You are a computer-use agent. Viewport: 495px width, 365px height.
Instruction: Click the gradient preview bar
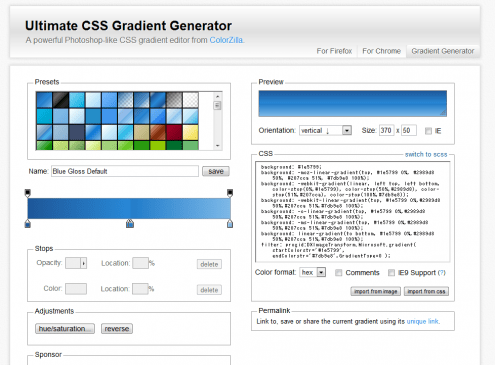pos(353,103)
